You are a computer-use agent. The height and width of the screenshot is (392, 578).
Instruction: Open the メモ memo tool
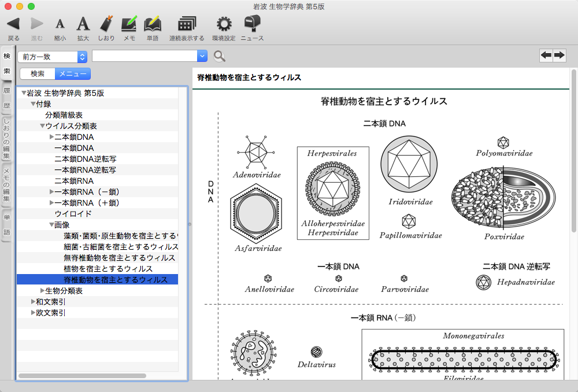point(129,24)
